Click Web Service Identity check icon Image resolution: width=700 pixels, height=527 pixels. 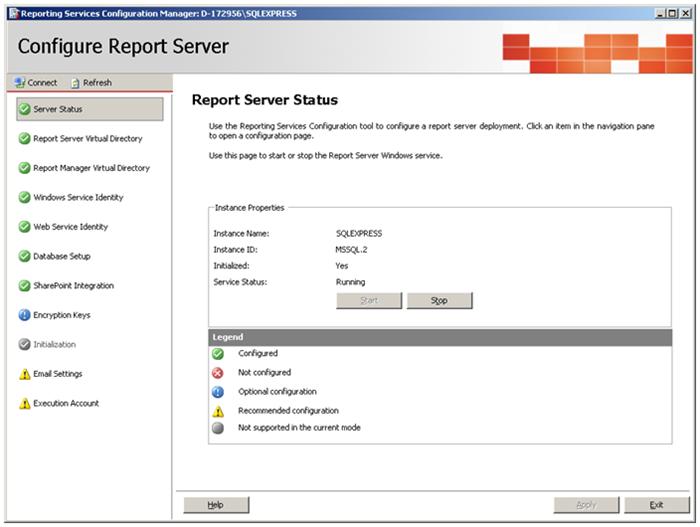pos(25,227)
